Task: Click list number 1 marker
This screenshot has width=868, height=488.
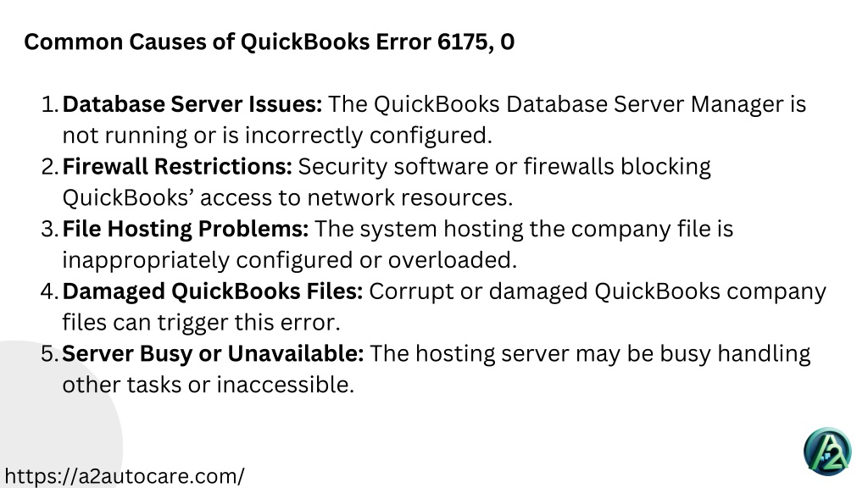Action: click(x=50, y=104)
